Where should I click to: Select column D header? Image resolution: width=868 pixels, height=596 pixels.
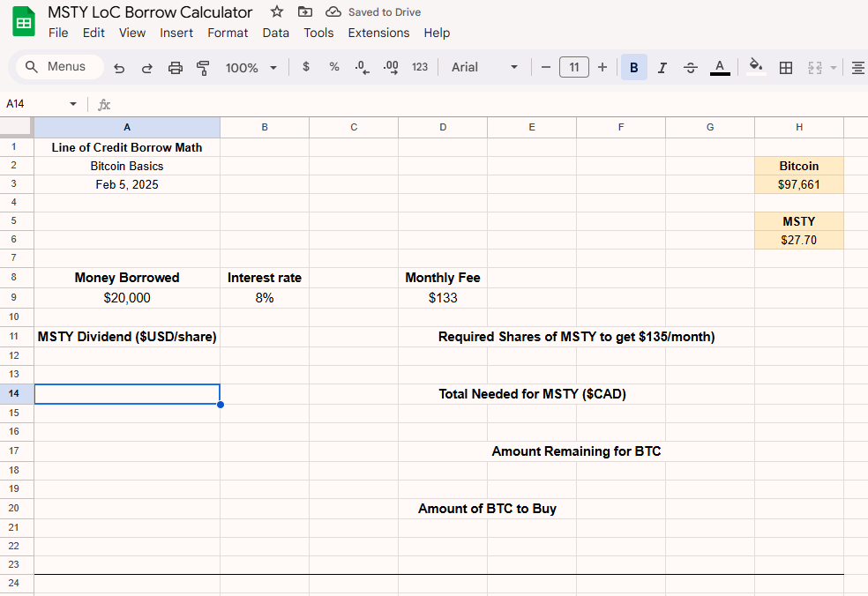[x=443, y=127]
